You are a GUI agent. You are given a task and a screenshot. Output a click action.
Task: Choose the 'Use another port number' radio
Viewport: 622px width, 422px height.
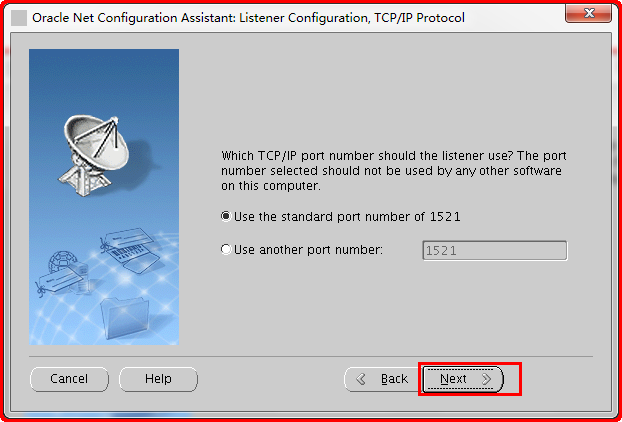pyautogui.click(x=226, y=250)
